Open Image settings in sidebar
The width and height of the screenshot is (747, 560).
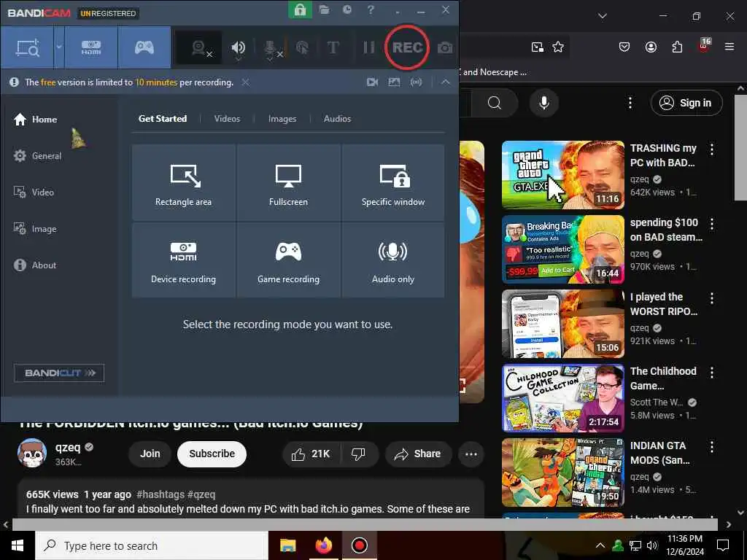[x=35, y=229]
